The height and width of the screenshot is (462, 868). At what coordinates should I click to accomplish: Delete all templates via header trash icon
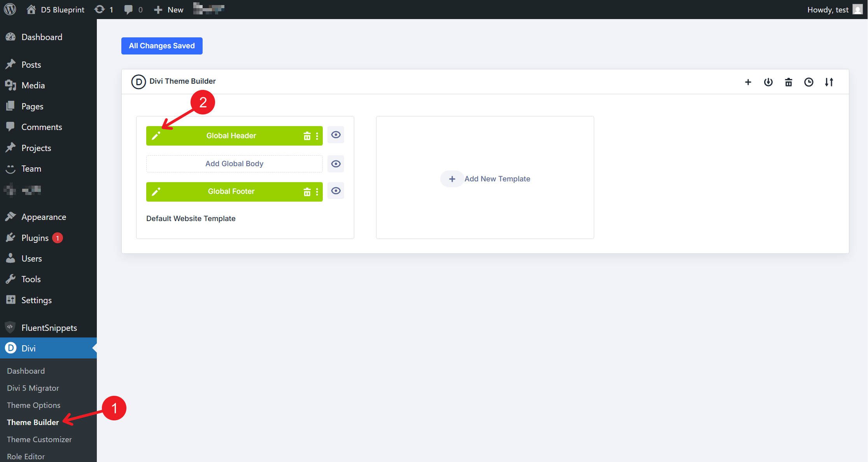pyautogui.click(x=788, y=82)
